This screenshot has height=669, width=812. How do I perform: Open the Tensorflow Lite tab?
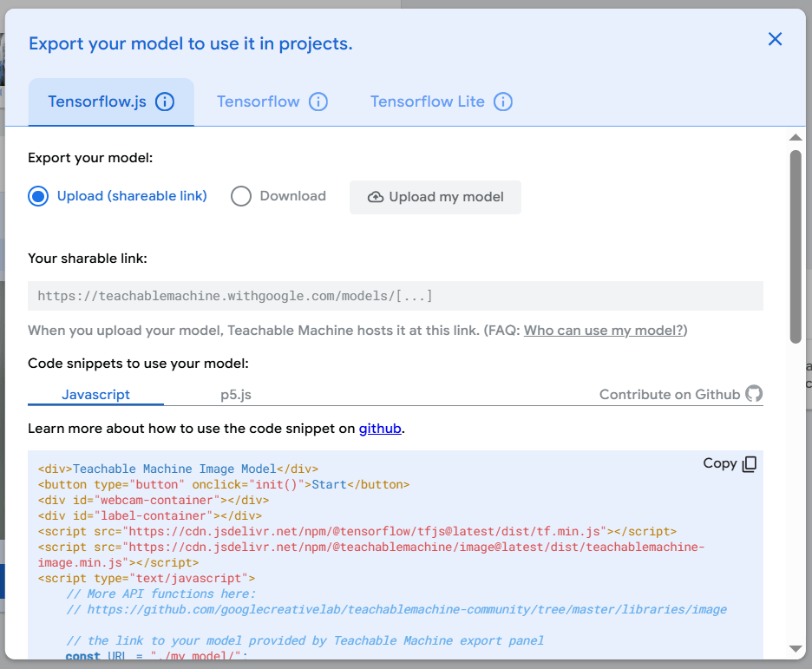tap(427, 102)
